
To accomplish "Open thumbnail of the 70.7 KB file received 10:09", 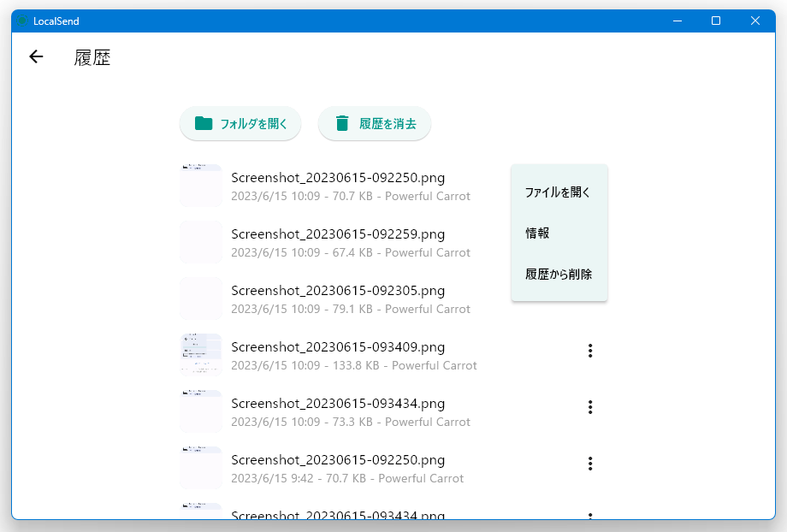I will (x=201, y=186).
